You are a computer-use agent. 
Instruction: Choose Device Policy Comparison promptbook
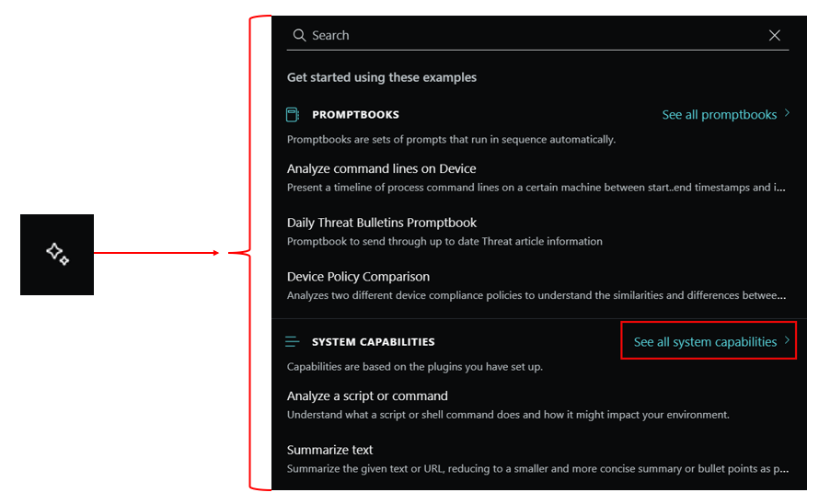[358, 276]
